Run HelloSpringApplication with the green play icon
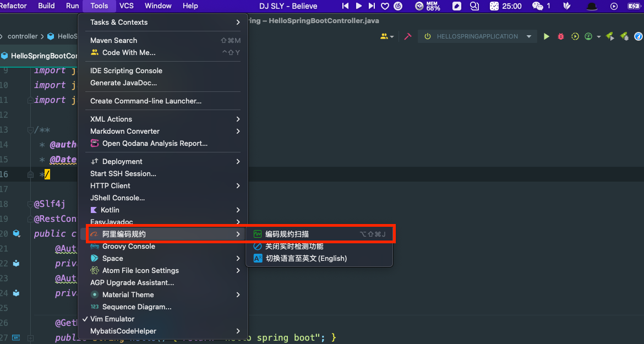Viewport: 644px width, 344px height. pos(546,36)
